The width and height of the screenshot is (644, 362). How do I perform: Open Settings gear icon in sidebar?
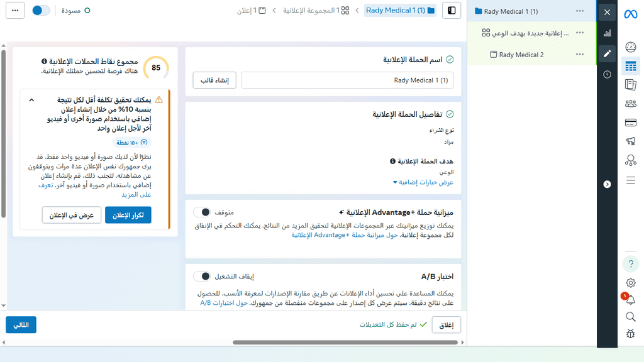[x=630, y=283]
